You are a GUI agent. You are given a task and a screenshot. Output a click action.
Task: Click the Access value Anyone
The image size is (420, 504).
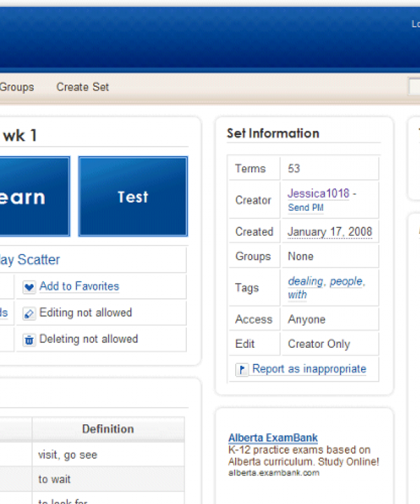pos(307,319)
